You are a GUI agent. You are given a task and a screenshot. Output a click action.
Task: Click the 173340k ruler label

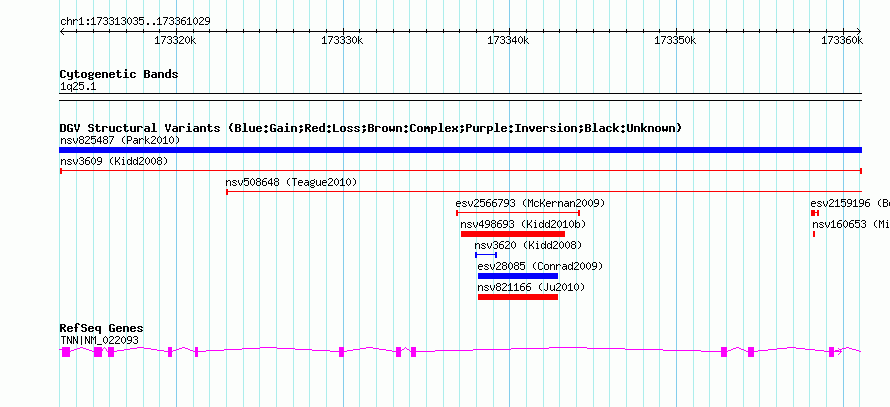pos(509,40)
